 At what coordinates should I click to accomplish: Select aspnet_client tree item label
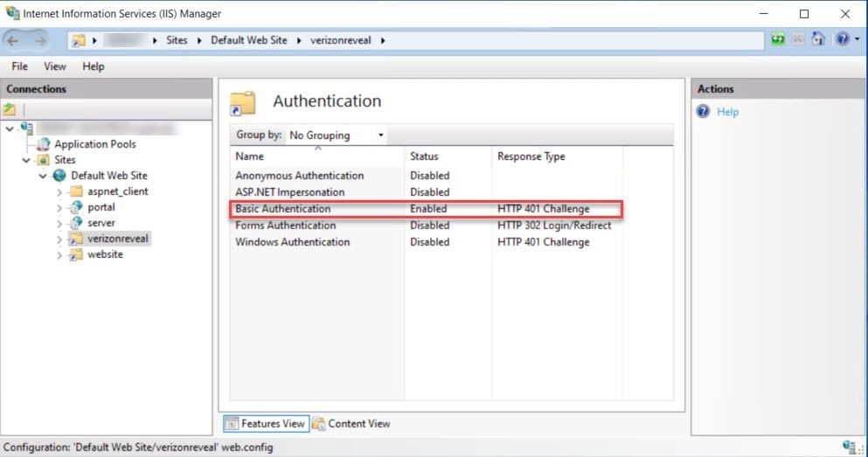click(x=118, y=191)
